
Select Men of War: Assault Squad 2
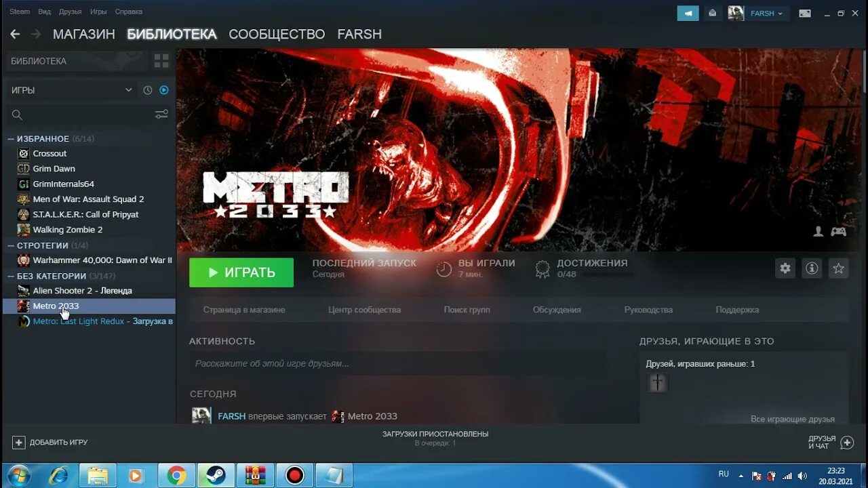click(x=88, y=199)
